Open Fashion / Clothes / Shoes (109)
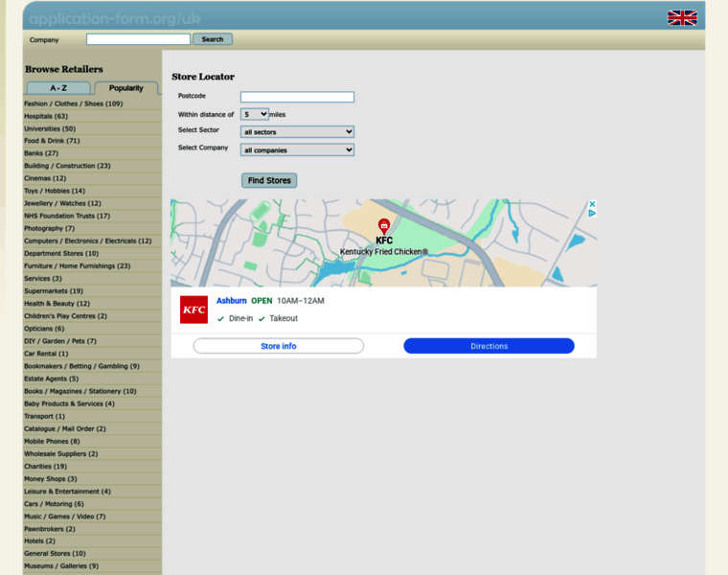Viewport: 728px width, 575px height. click(74, 103)
